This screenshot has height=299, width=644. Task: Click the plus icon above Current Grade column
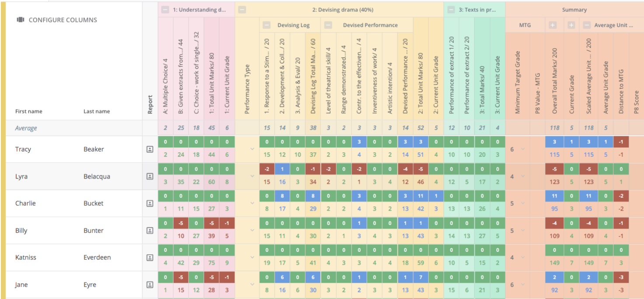(x=571, y=25)
